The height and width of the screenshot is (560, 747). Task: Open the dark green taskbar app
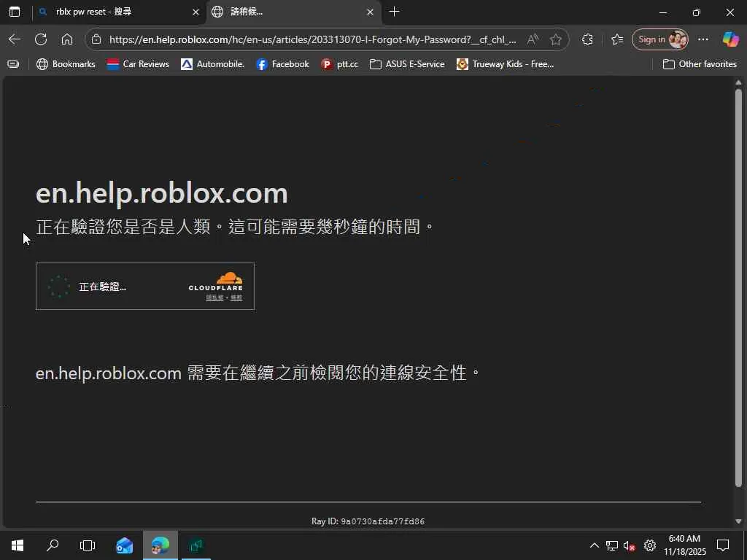coord(196,545)
